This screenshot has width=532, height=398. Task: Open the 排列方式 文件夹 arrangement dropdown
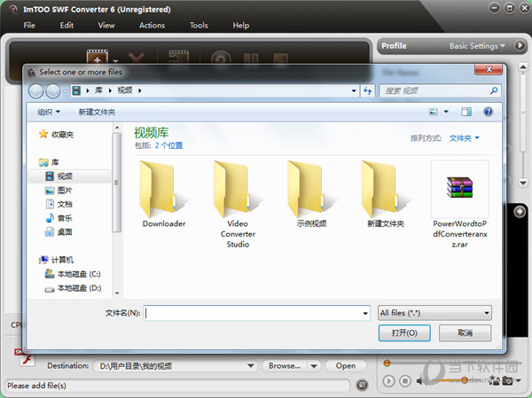464,138
